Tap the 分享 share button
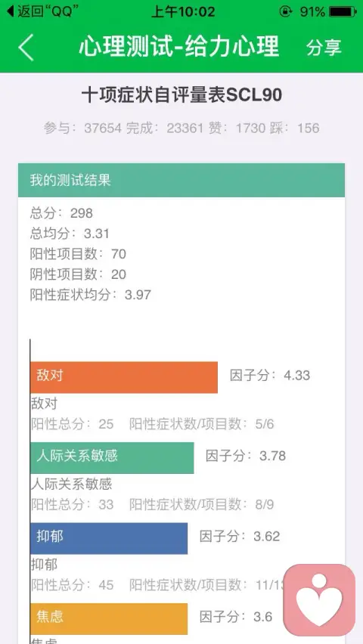Image resolution: width=363 pixels, height=644 pixels. [324, 48]
